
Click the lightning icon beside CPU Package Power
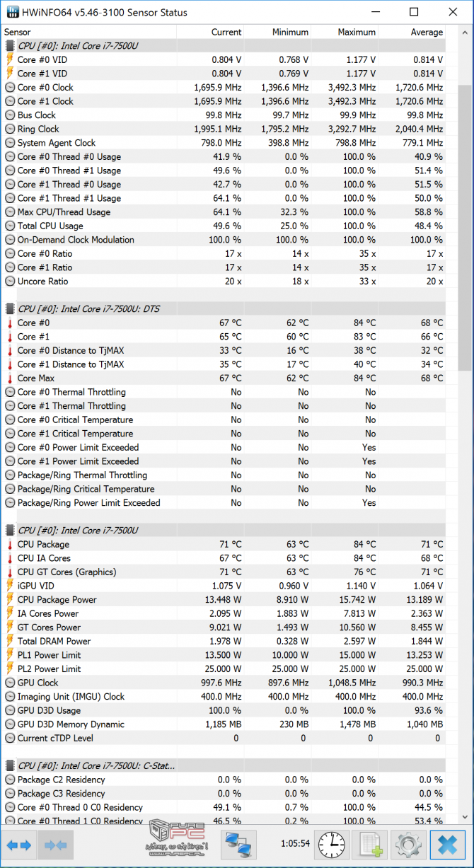[10, 599]
